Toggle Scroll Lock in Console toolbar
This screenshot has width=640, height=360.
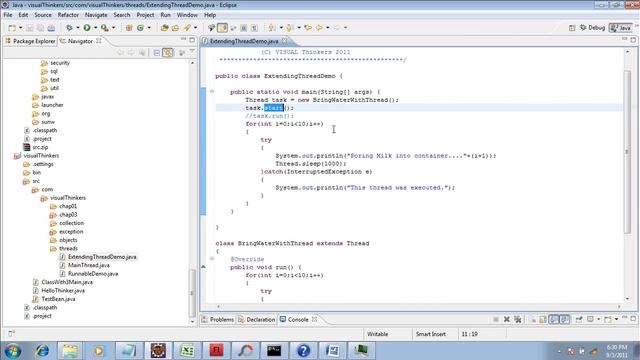pos(543,319)
